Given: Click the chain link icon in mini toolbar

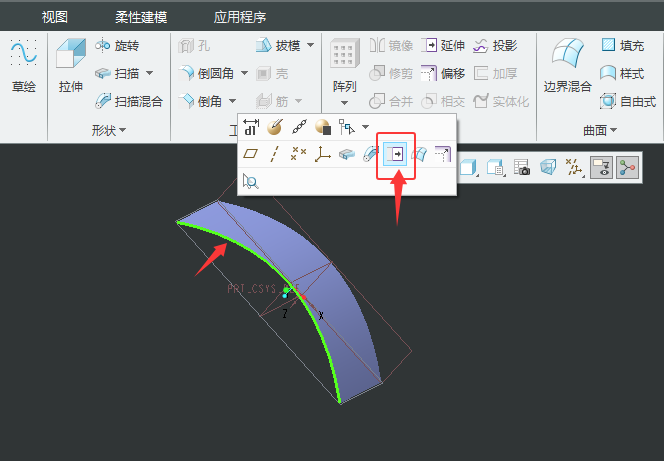Looking at the screenshot, I should pos(299,127).
